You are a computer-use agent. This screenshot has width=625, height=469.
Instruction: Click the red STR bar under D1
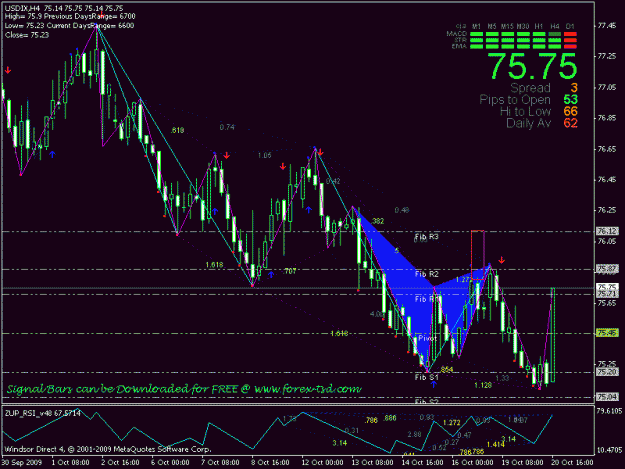[x=570, y=40]
